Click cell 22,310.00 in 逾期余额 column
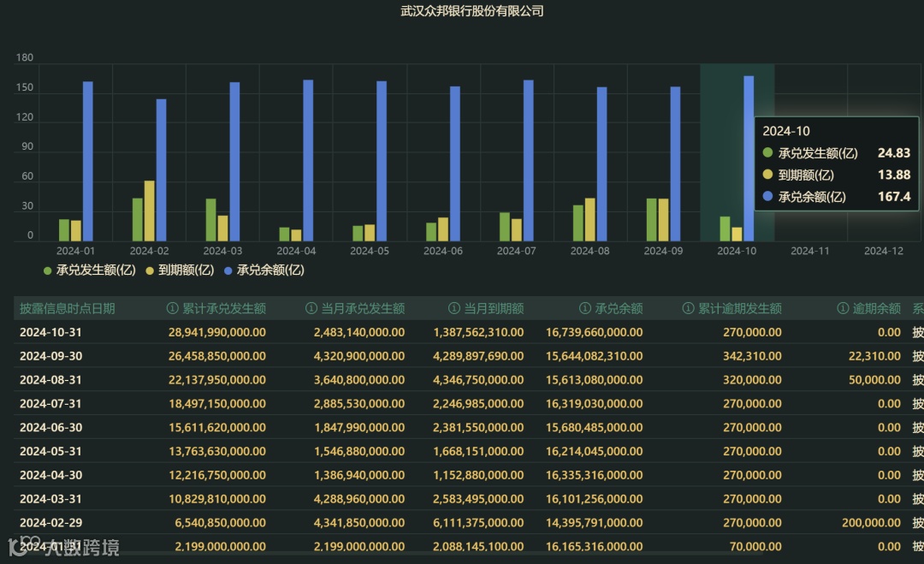This screenshot has width=924, height=564. (x=874, y=356)
